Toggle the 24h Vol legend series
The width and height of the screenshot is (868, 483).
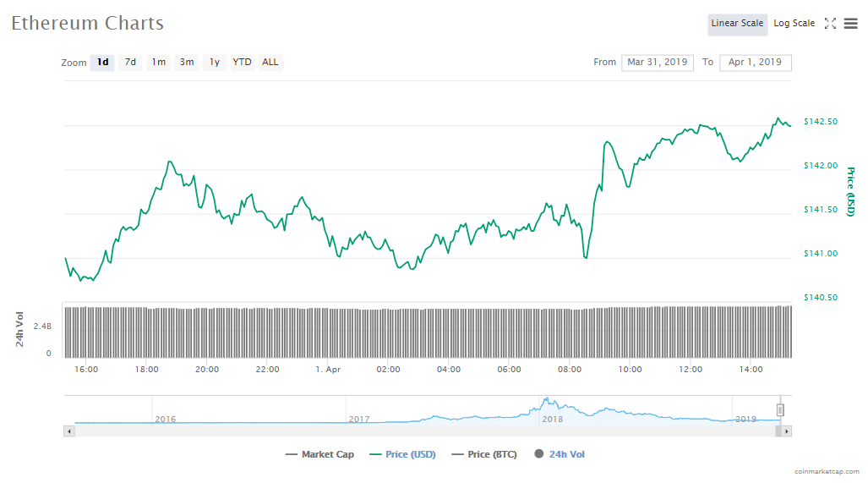[560, 454]
